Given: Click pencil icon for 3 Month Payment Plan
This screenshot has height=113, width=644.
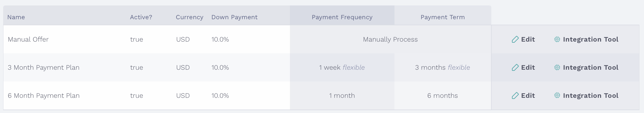Looking at the screenshot, I should coord(515,67).
